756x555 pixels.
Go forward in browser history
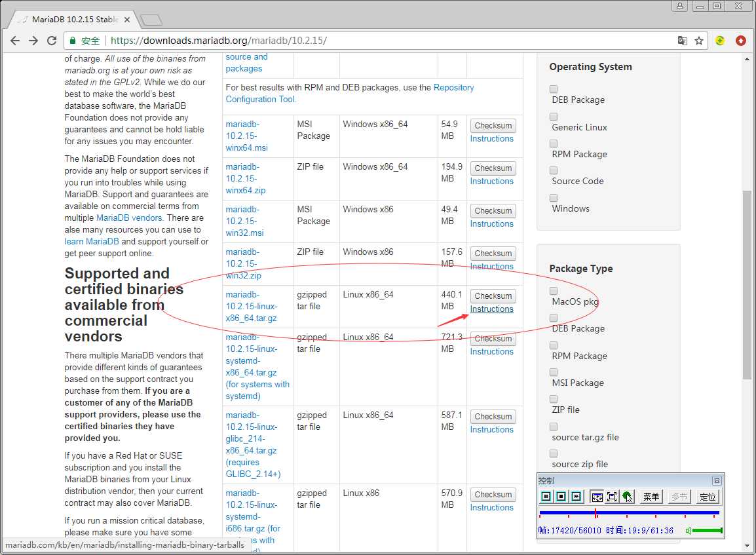pyautogui.click(x=33, y=41)
